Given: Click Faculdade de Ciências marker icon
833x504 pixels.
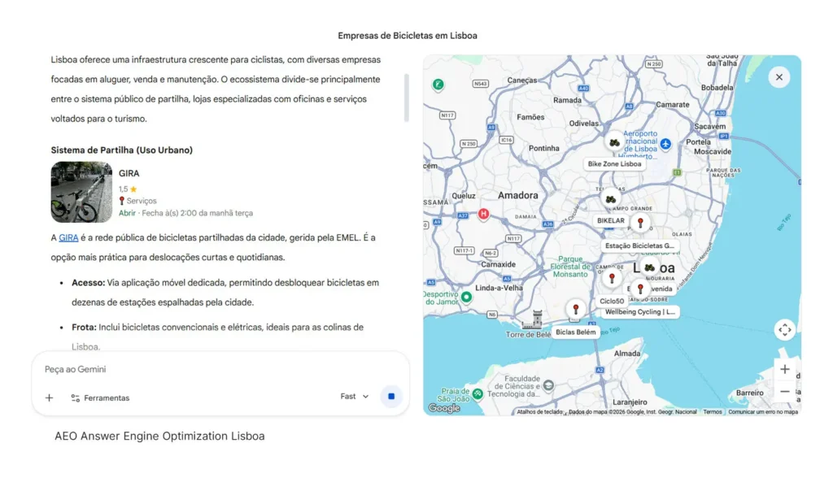Looking at the screenshot, I should coord(549,385).
